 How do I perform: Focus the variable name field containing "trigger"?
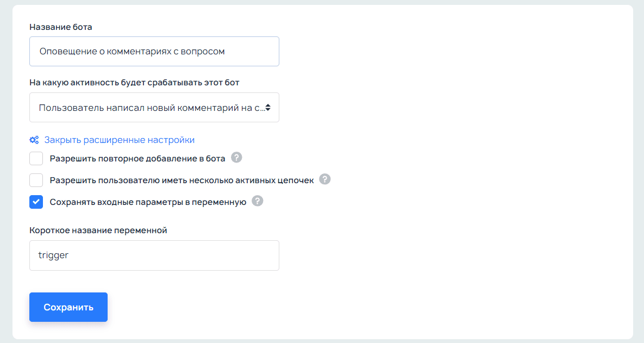click(154, 255)
